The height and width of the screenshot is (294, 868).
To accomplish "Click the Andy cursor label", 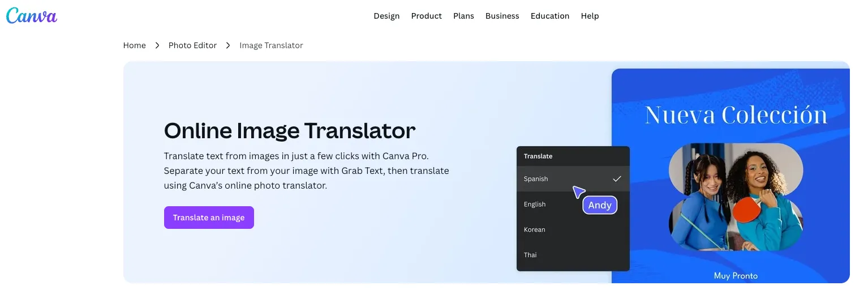I will (600, 205).
